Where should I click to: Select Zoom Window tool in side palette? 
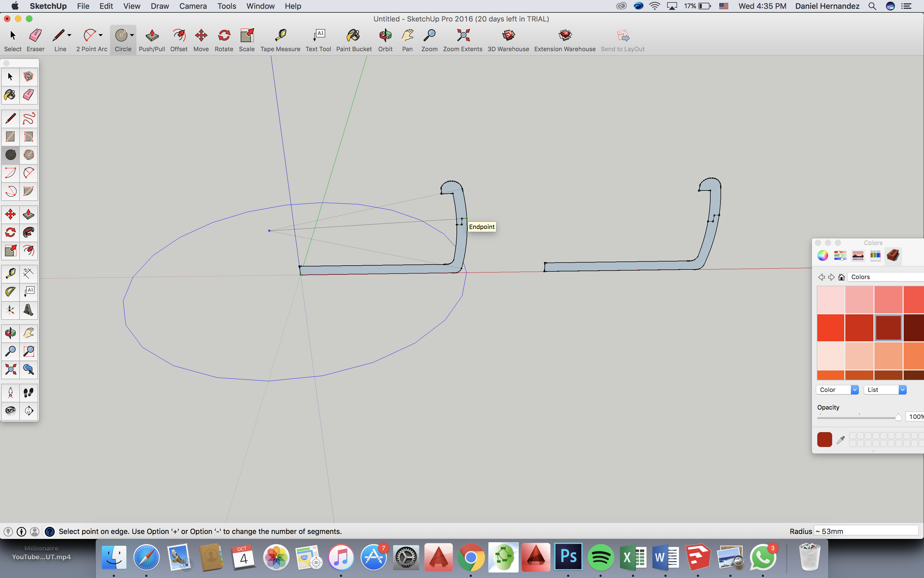point(29,351)
